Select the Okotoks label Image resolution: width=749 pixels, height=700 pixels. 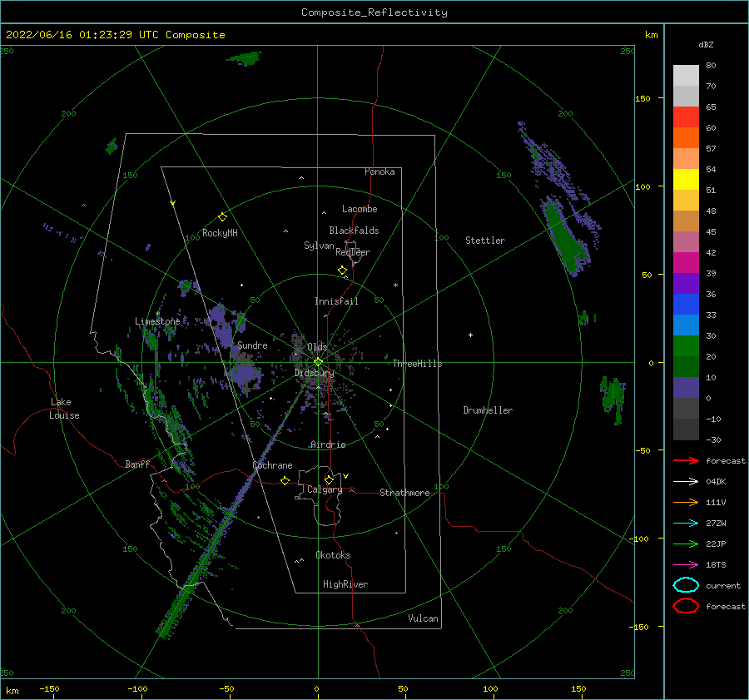pos(333,555)
